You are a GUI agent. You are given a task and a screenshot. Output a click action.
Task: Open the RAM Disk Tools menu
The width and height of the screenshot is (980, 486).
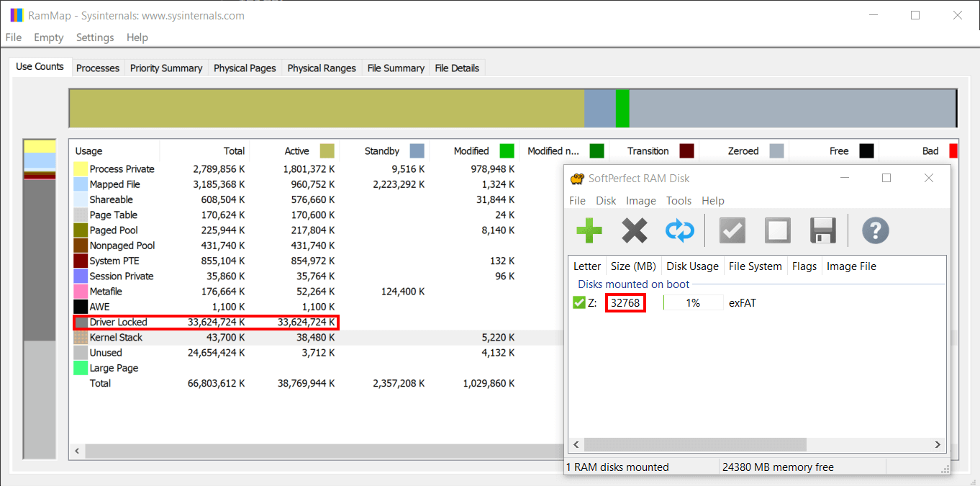[679, 201]
